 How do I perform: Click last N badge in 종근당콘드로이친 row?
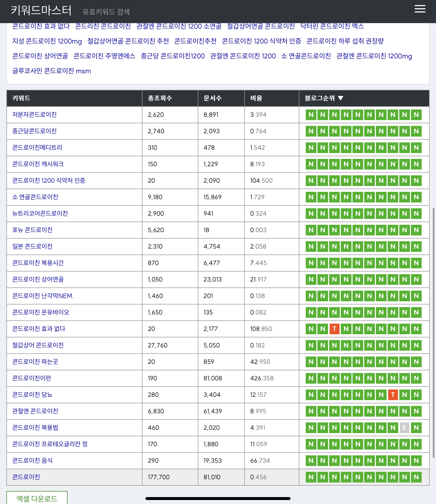click(x=416, y=131)
